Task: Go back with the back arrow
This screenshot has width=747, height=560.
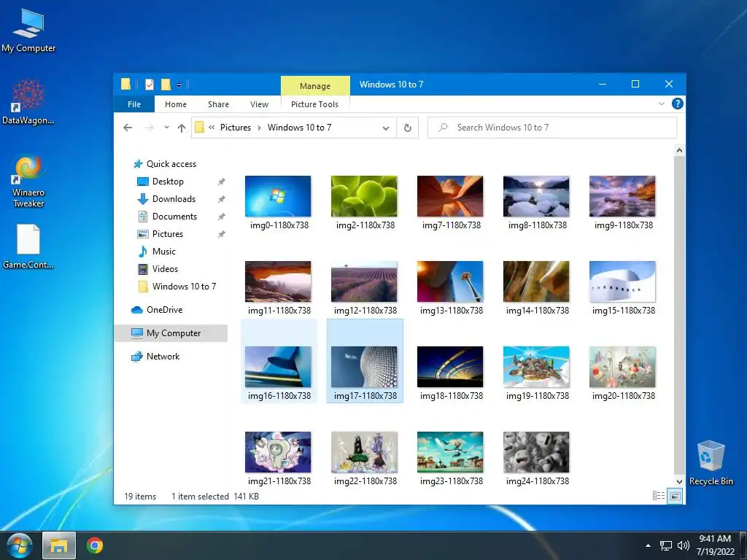Action: point(128,128)
